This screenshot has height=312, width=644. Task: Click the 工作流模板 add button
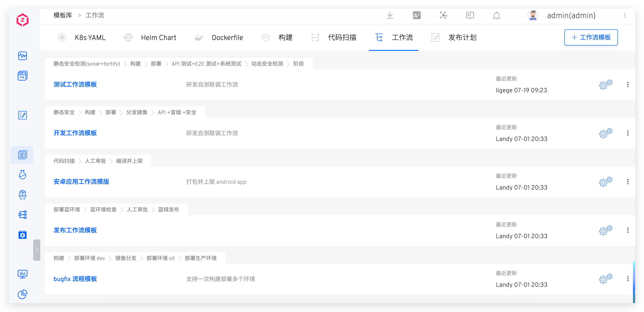591,38
